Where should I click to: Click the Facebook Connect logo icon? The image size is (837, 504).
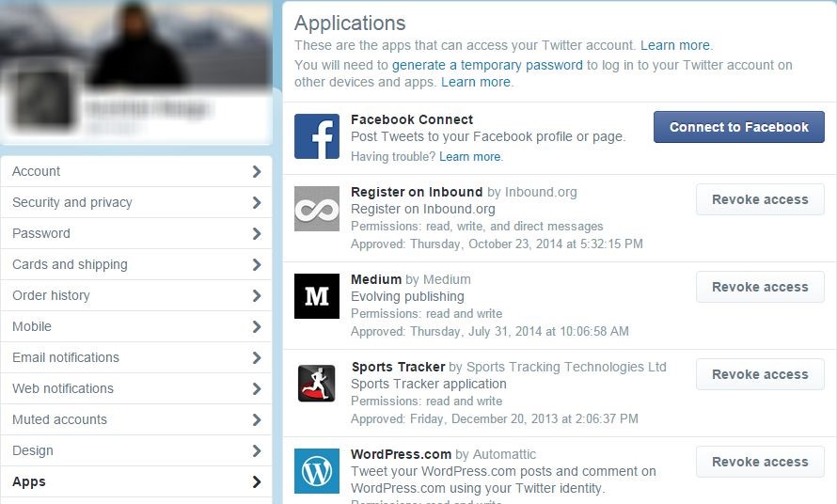317,136
